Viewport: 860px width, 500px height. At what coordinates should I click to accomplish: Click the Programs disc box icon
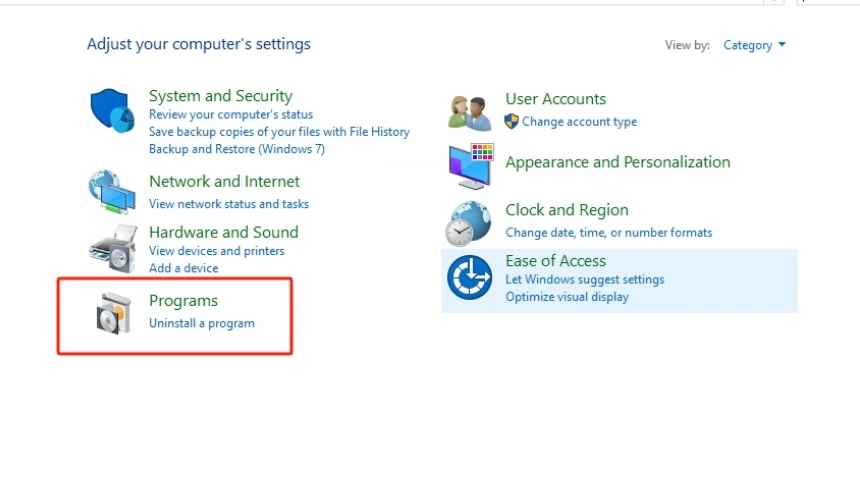pos(112,313)
